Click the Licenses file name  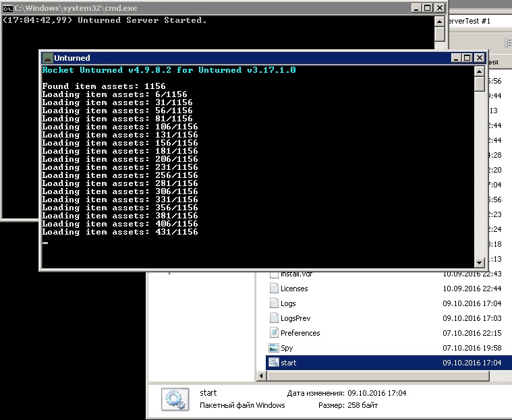click(x=294, y=289)
